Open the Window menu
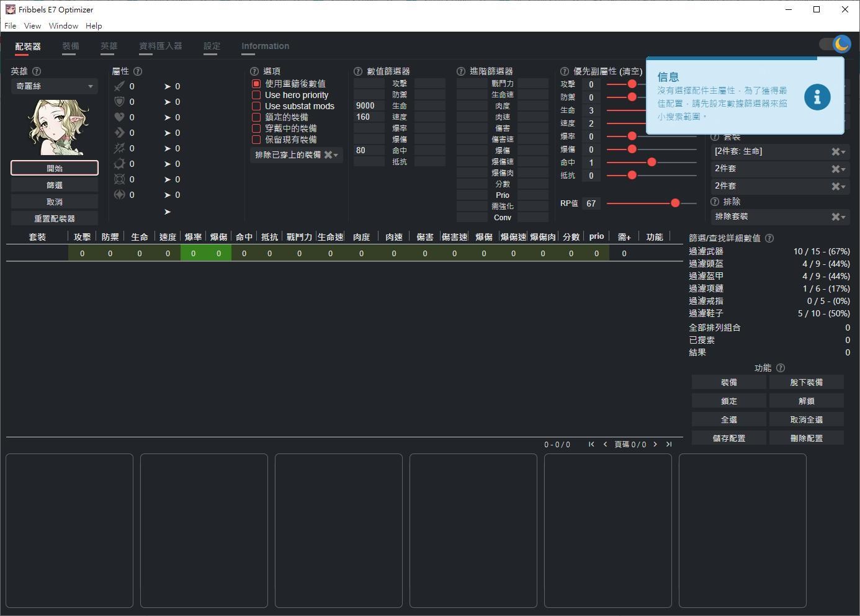This screenshot has height=616, width=860. pyautogui.click(x=63, y=26)
